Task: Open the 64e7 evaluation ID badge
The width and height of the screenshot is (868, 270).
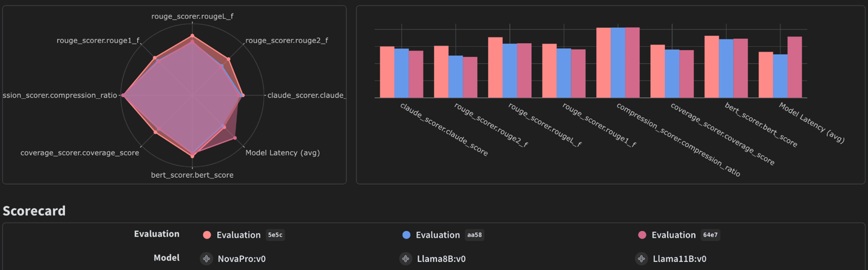Action: tap(711, 235)
